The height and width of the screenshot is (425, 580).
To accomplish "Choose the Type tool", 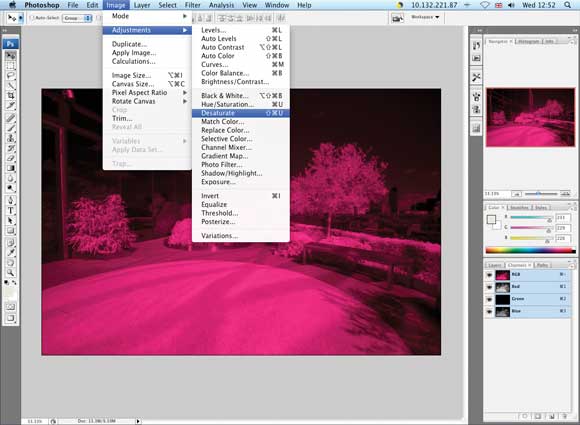I will [x=11, y=210].
